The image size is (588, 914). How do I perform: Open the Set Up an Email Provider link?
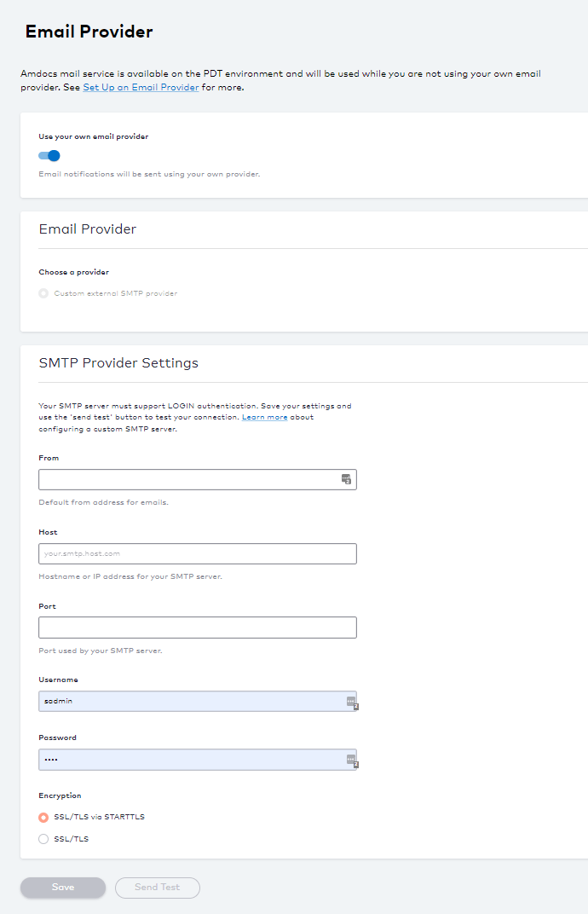tap(141, 88)
